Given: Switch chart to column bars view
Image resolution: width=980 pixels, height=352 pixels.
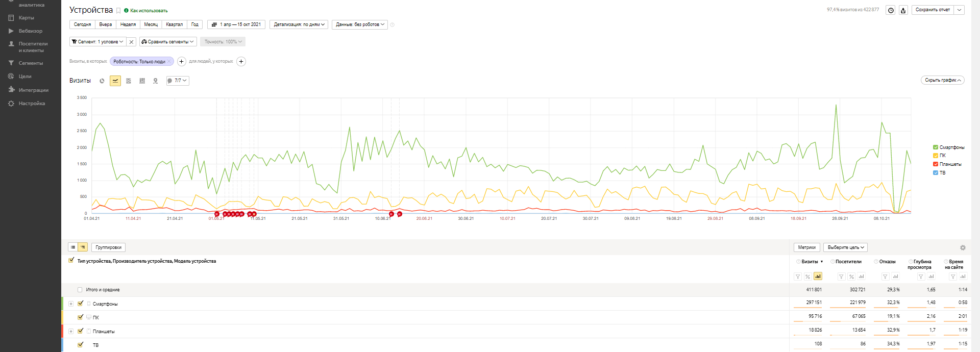Looking at the screenshot, I should 142,81.
